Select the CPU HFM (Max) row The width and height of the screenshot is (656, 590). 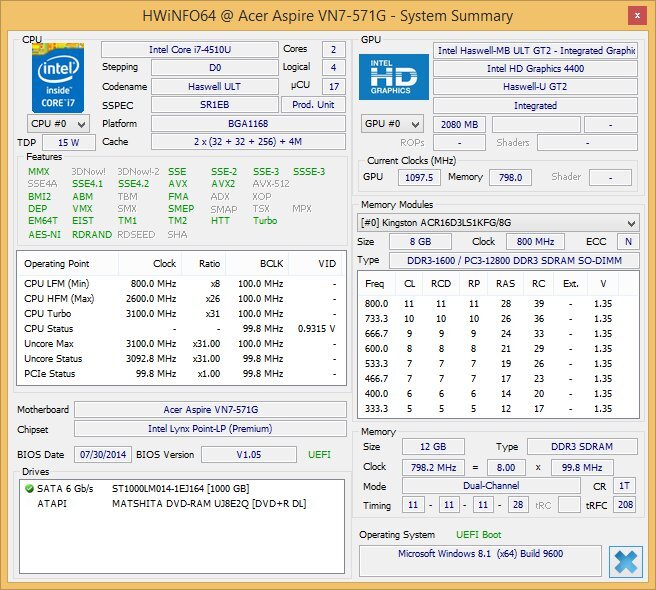181,299
